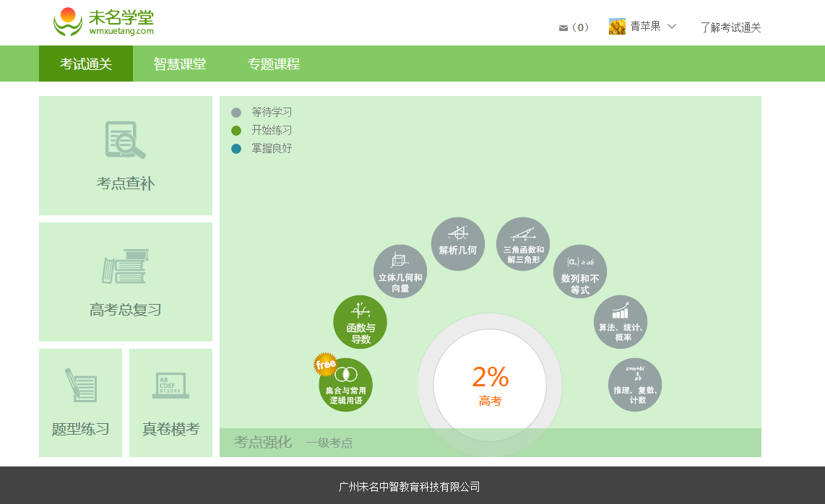Viewport: 825px width, 504px height.
Task: Open the 立体几何和向量 topic circle
Action: pos(400,271)
